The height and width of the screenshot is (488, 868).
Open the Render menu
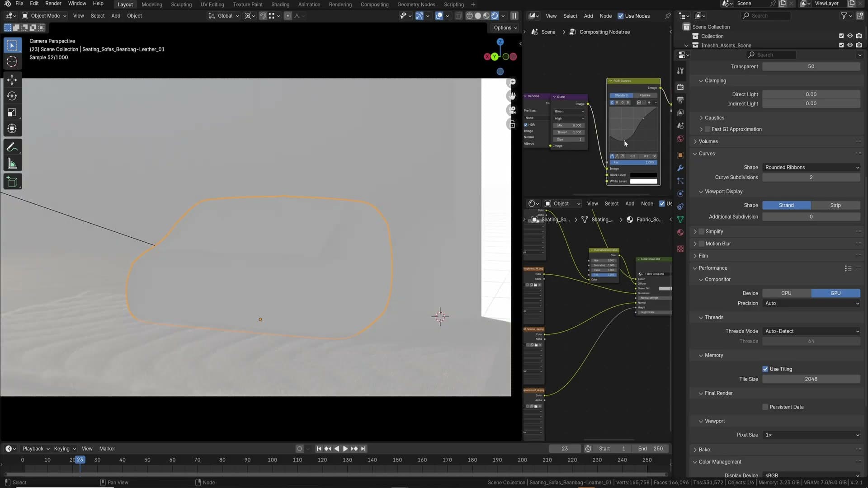pyautogui.click(x=53, y=4)
